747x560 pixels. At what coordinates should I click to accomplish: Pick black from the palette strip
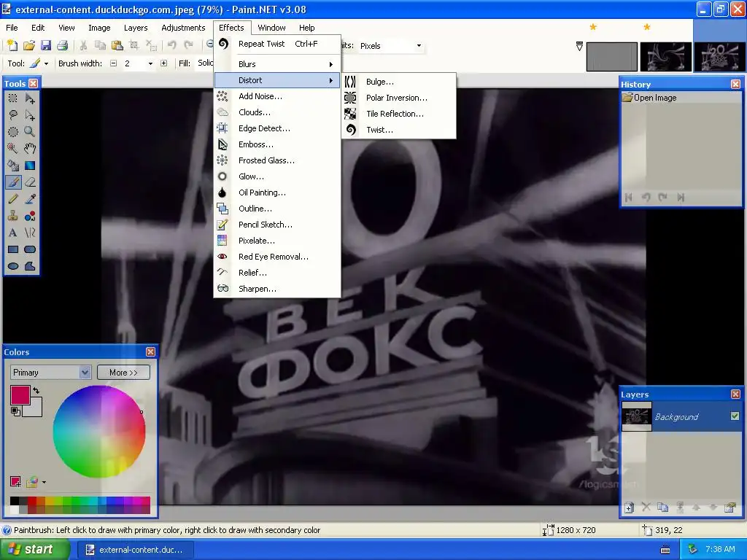(x=15, y=500)
